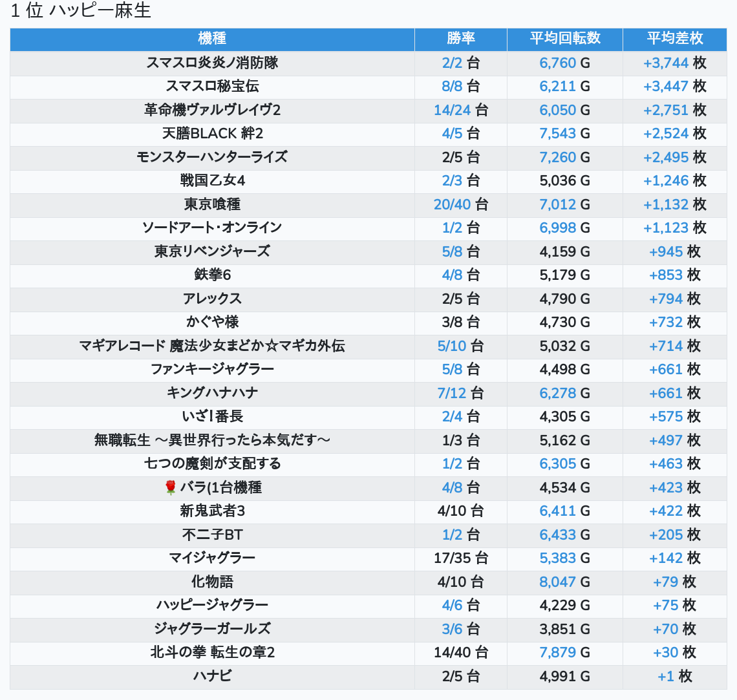Viewport: 737px width, 700px height.
Task: Click the 革命機ヴァルヴレイヴ2 machine name
Action: pos(212,110)
